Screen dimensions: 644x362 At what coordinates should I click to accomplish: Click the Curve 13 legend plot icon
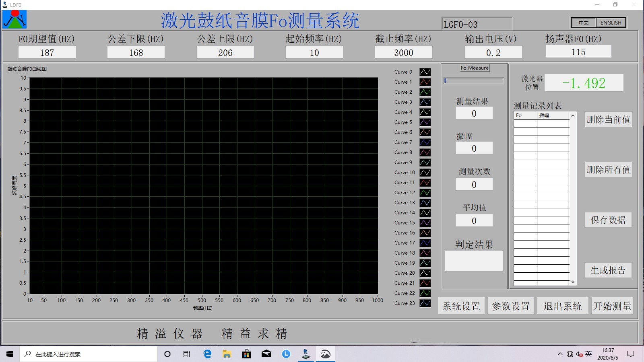pos(425,203)
